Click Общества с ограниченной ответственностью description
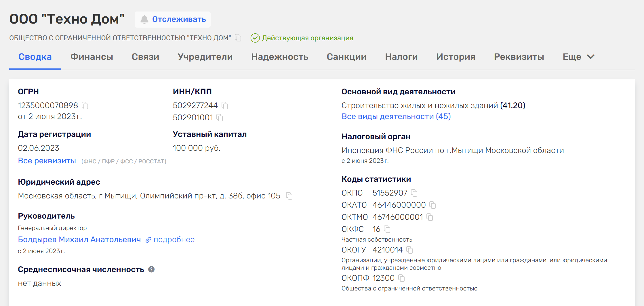 tap(409, 288)
